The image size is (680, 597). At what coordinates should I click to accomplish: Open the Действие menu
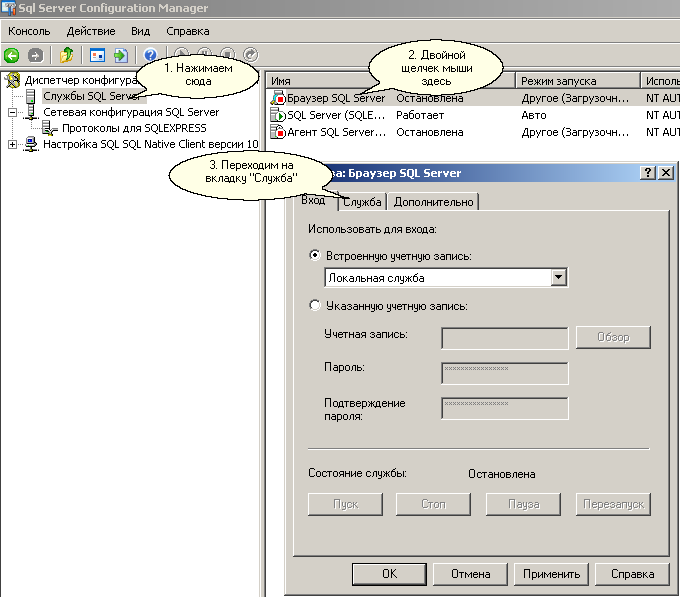point(90,31)
